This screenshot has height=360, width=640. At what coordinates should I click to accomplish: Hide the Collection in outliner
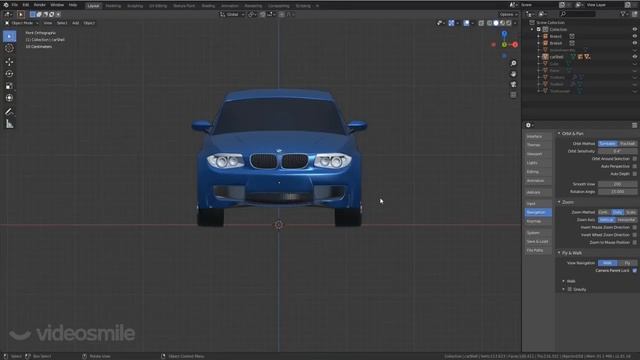tap(635, 29)
